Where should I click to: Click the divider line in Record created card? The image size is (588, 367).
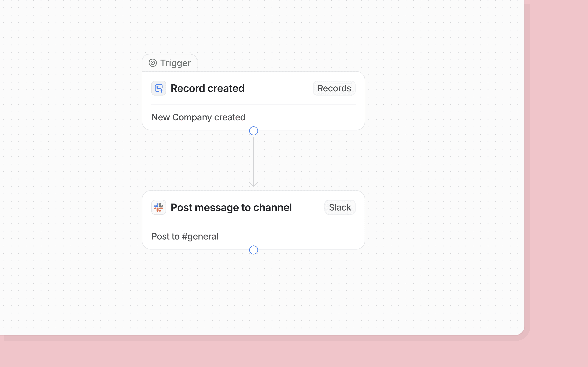click(253, 105)
